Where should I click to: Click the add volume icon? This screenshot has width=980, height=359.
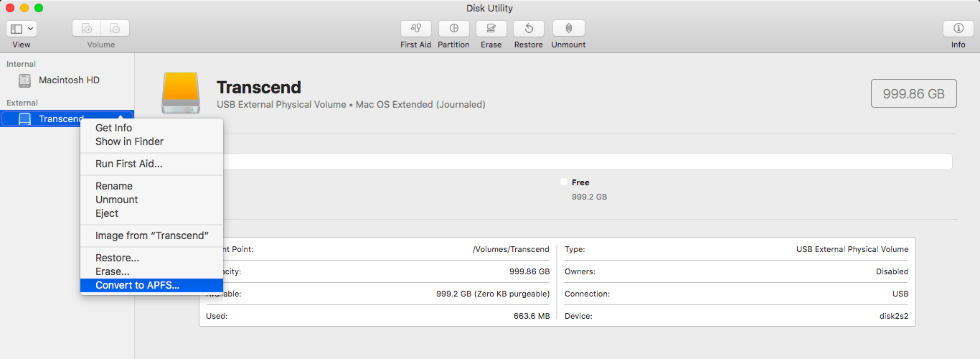click(87, 29)
